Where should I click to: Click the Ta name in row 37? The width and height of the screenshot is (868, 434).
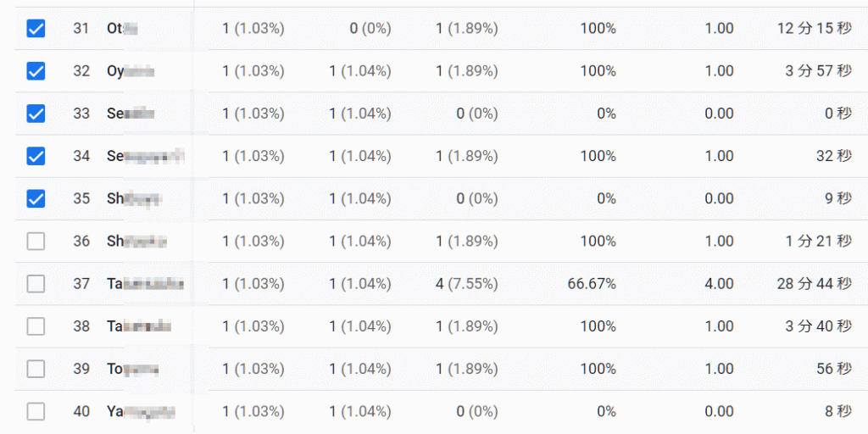click(145, 284)
